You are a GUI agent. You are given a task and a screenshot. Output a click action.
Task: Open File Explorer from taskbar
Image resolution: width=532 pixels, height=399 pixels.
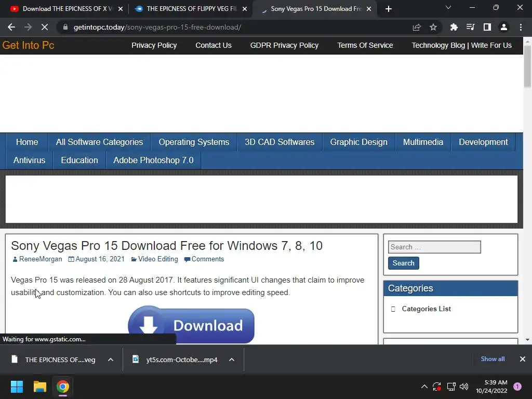(39, 387)
